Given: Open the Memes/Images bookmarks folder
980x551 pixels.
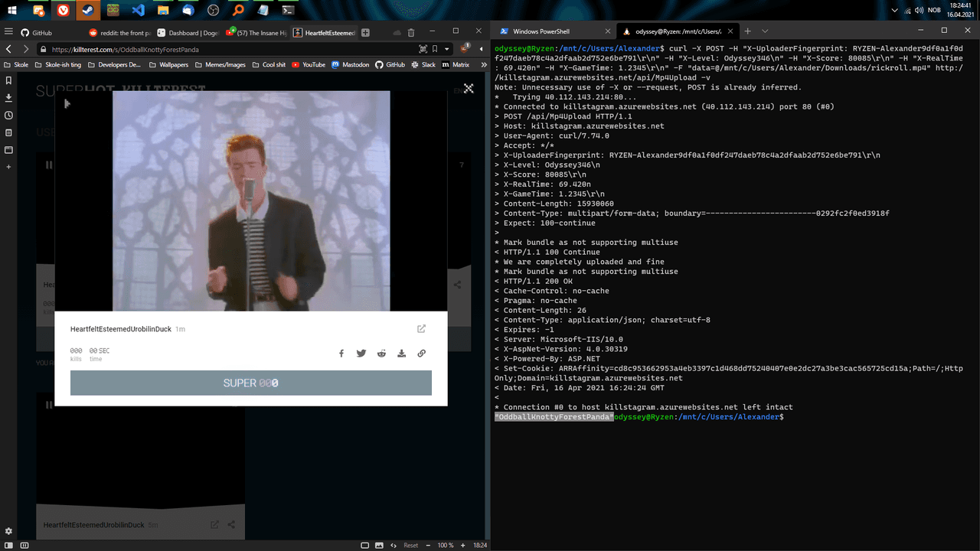Looking at the screenshot, I should 220,65.
